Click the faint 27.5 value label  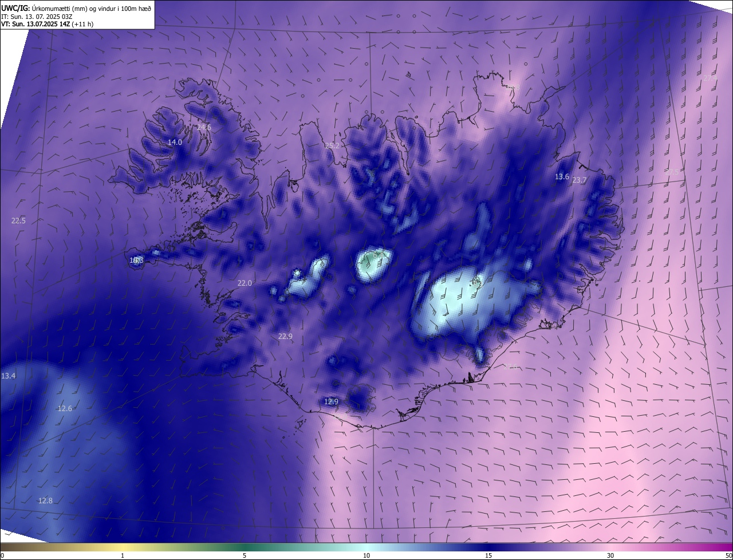(x=671, y=171)
